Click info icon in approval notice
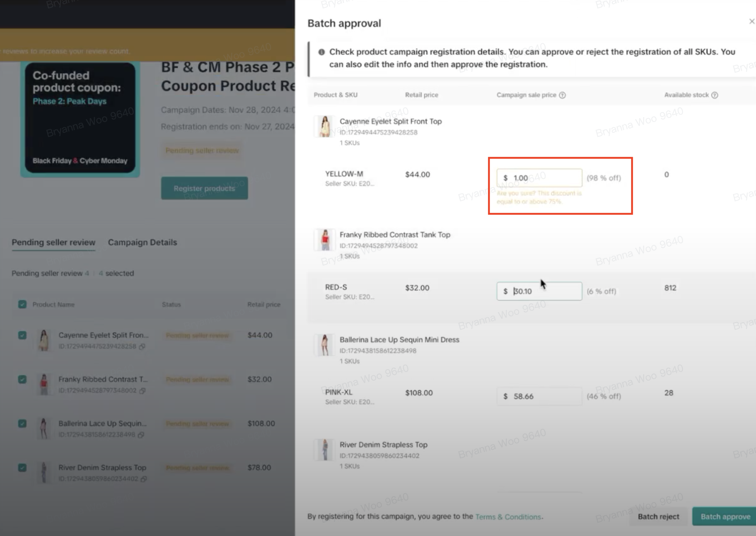The width and height of the screenshot is (756, 536). tap(321, 52)
